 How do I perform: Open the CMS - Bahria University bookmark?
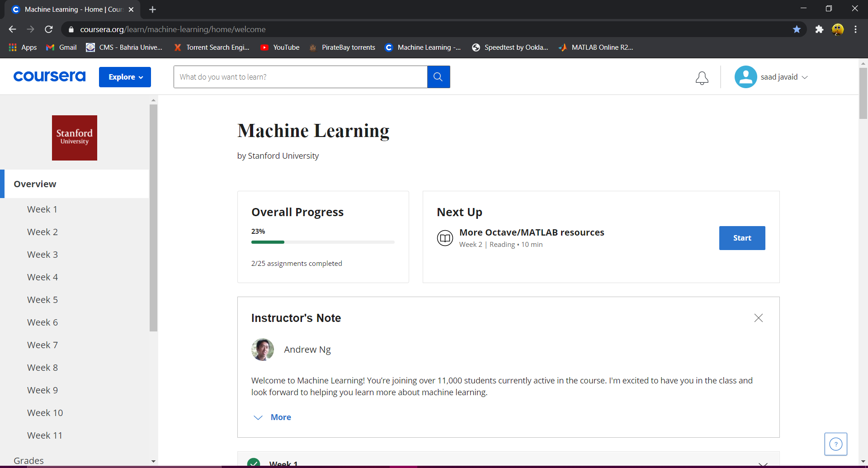(x=124, y=47)
